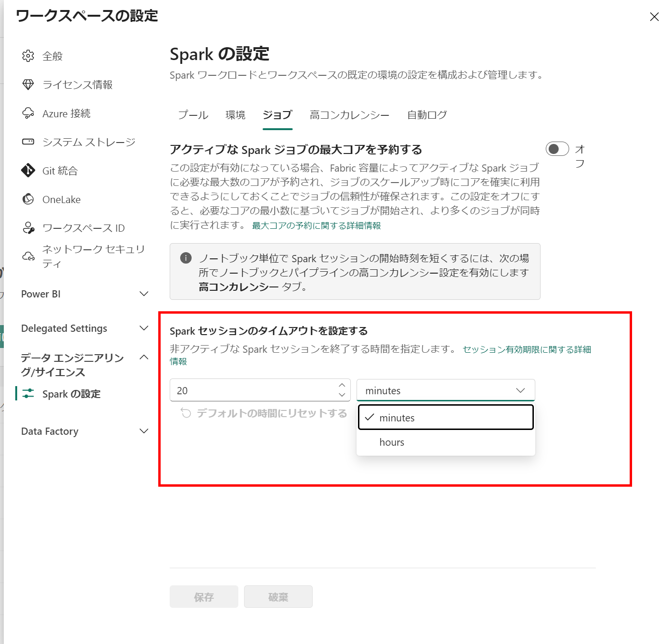Screen dimensions: 664x644
Task: Click the 破棄 button
Action: point(278,597)
